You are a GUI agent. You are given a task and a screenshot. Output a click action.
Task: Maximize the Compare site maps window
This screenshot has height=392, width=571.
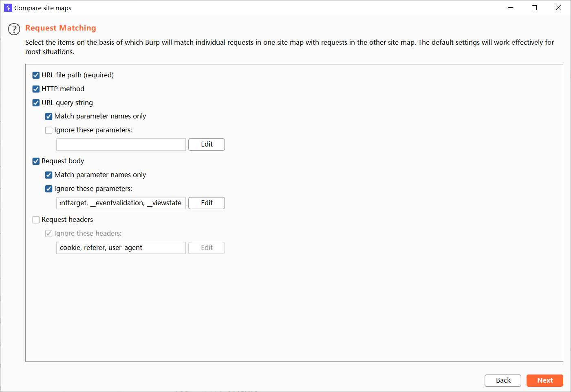[x=534, y=8]
